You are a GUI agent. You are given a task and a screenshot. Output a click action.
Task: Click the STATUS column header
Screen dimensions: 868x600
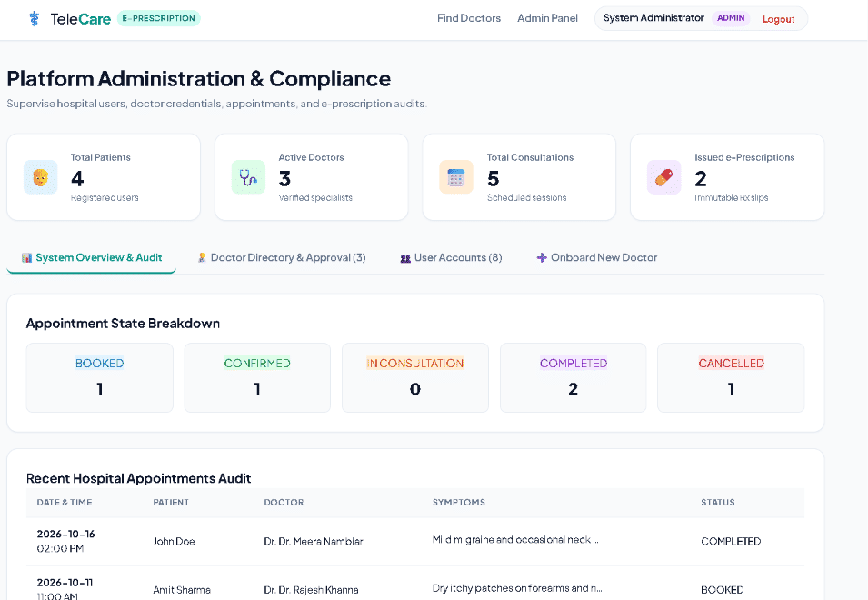tap(718, 502)
